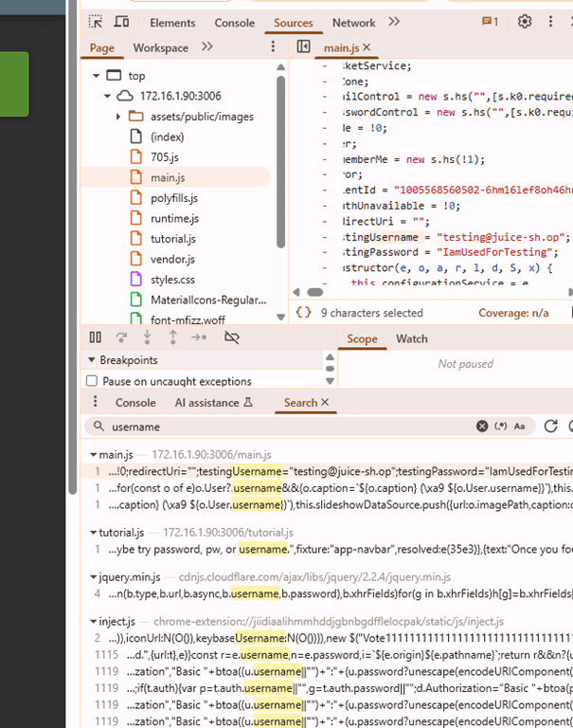Open the navigator pane three-dot menu

point(273,46)
